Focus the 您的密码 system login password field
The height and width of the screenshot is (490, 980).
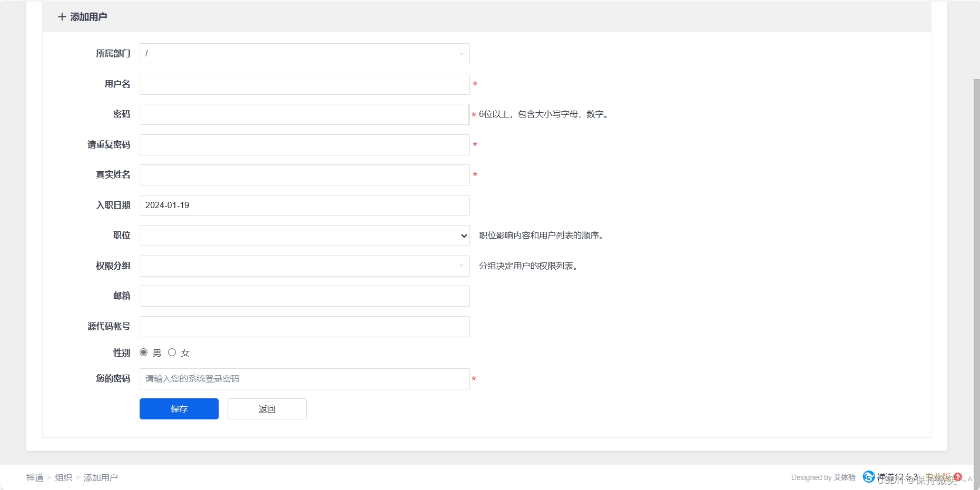tap(305, 379)
